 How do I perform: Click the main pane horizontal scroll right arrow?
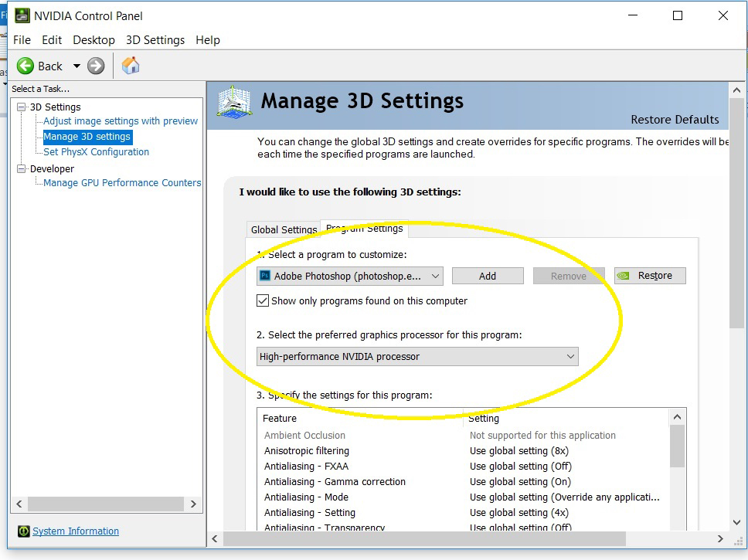720,538
